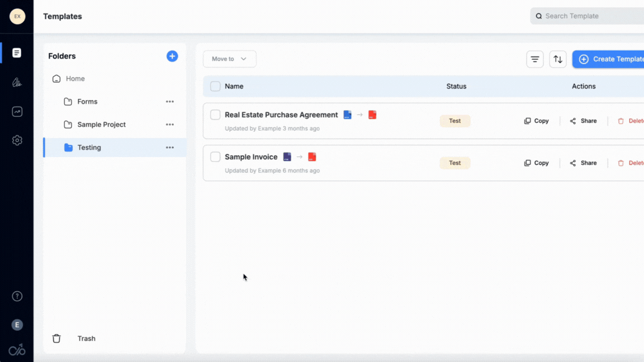The width and height of the screenshot is (644, 362).
Task: Click the blue plus add folder icon
Action: point(172,56)
